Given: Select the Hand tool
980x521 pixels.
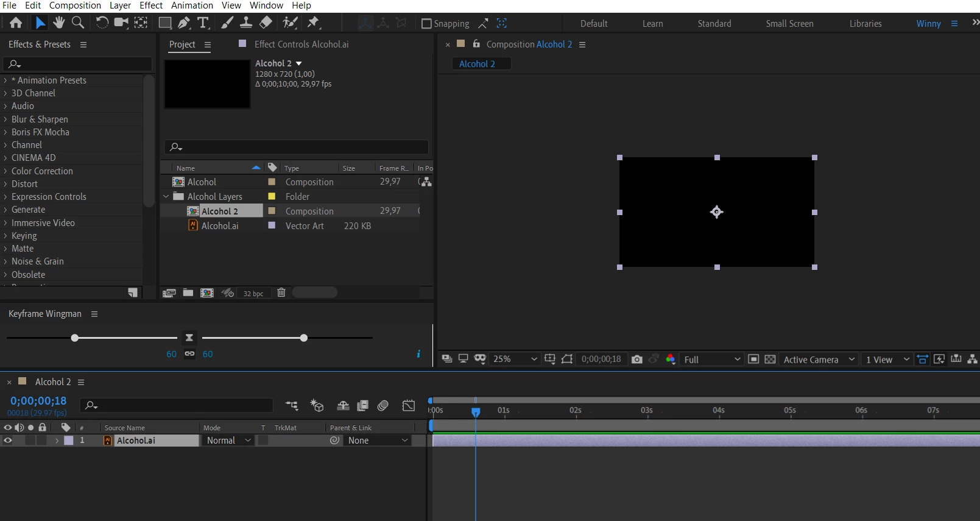Looking at the screenshot, I should coord(58,23).
